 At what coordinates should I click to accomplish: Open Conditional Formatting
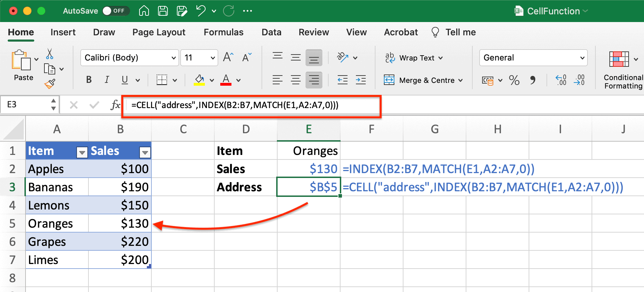coord(623,70)
